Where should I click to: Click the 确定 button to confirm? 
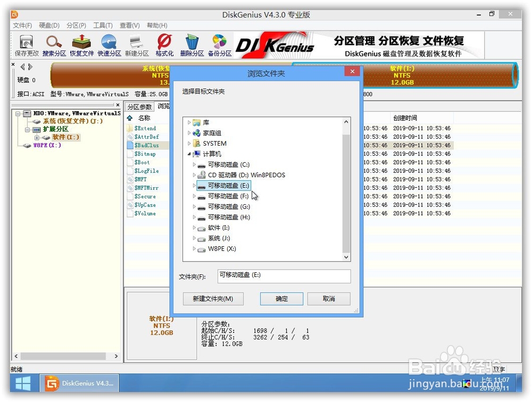pos(281,299)
